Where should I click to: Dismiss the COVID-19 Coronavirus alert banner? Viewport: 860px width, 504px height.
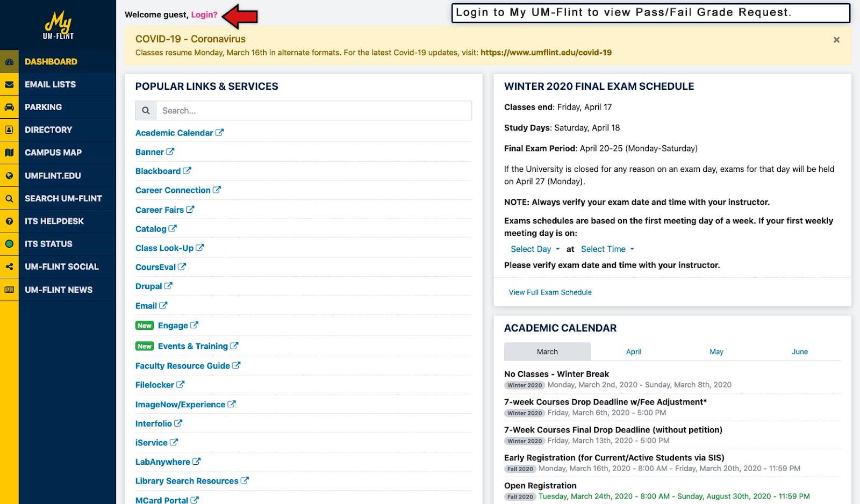(x=836, y=40)
